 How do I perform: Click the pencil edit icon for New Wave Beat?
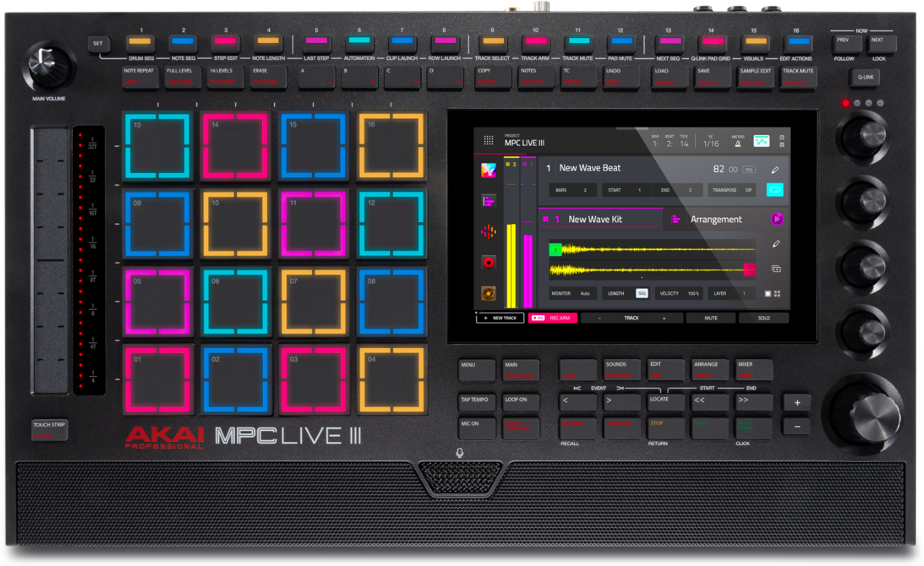click(775, 170)
